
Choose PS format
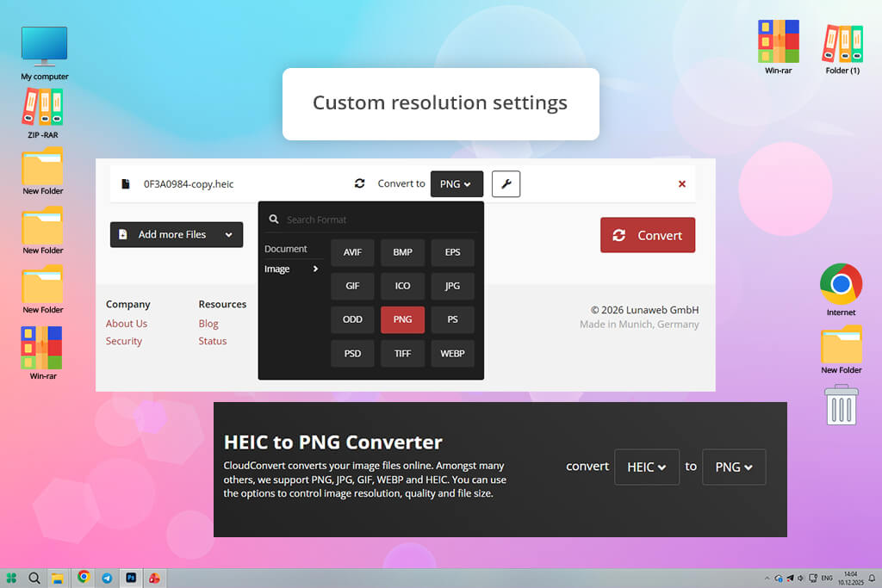[x=452, y=319]
